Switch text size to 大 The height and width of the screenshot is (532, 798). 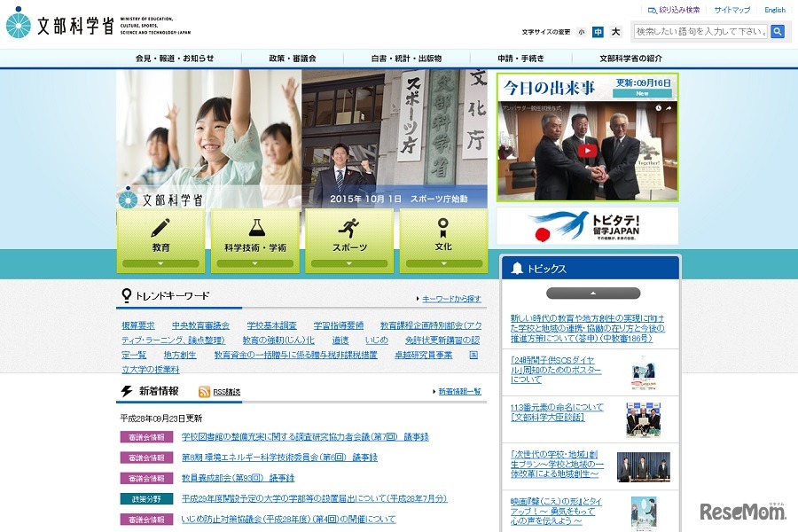[614, 30]
